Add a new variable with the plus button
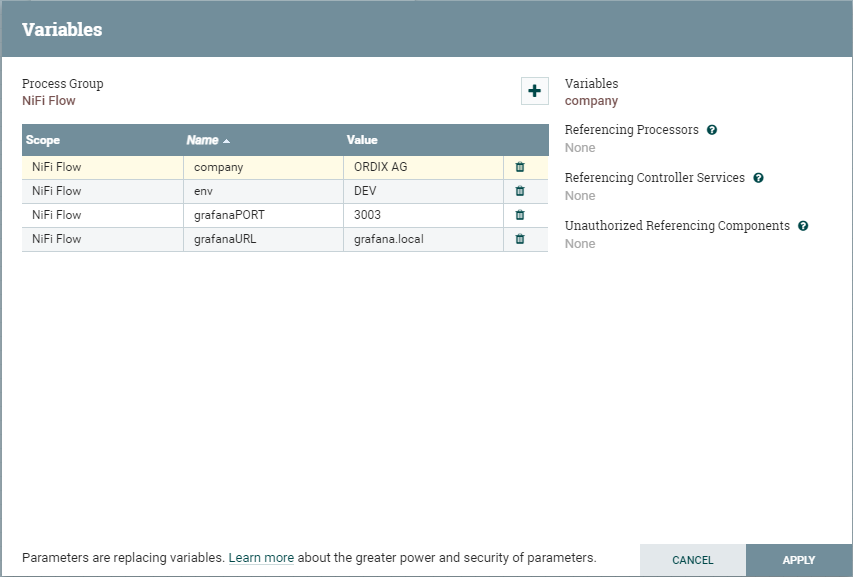The width and height of the screenshot is (853, 577). 534,91
